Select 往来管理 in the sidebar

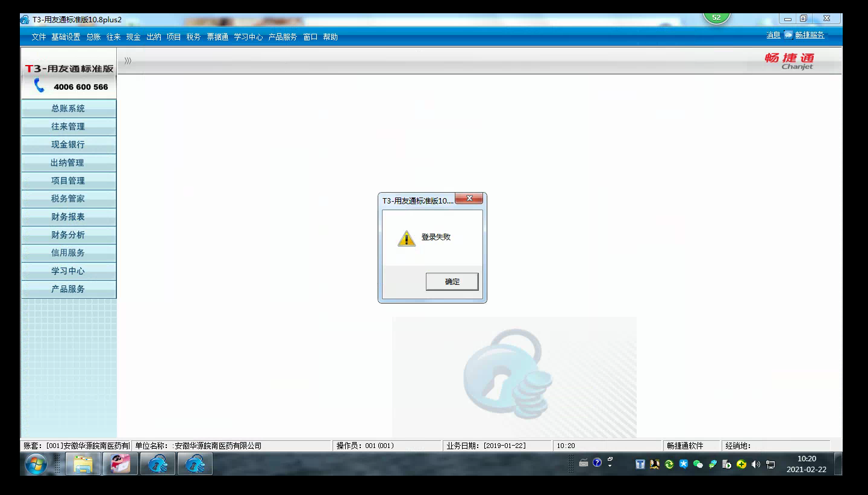pyautogui.click(x=68, y=126)
